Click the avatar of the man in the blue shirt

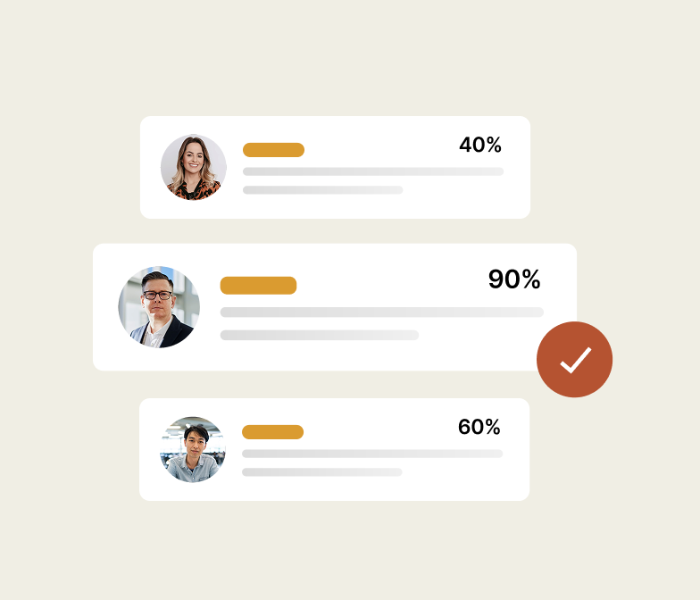click(x=193, y=449)
